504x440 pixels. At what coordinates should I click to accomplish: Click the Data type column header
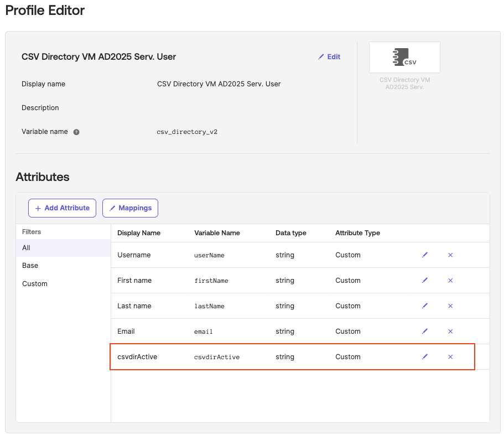(291, 233)
